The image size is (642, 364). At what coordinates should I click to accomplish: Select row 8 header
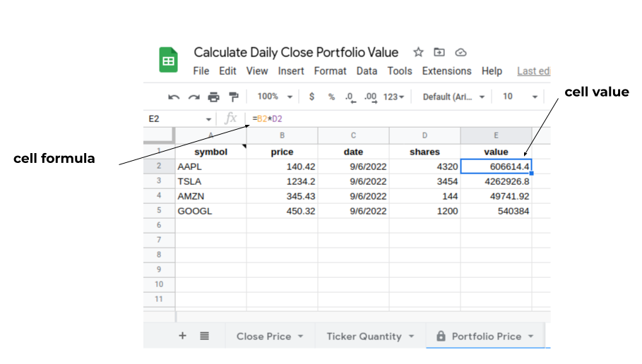160,255
